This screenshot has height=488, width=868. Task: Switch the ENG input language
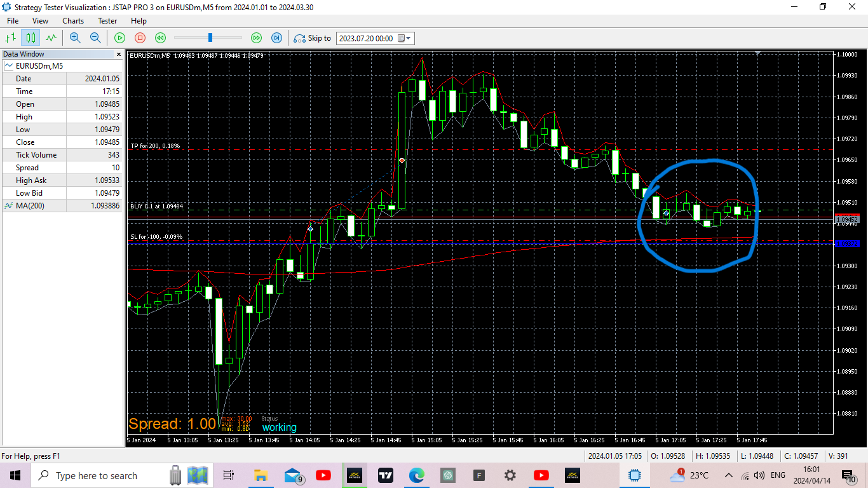click(x=778, y=475)
